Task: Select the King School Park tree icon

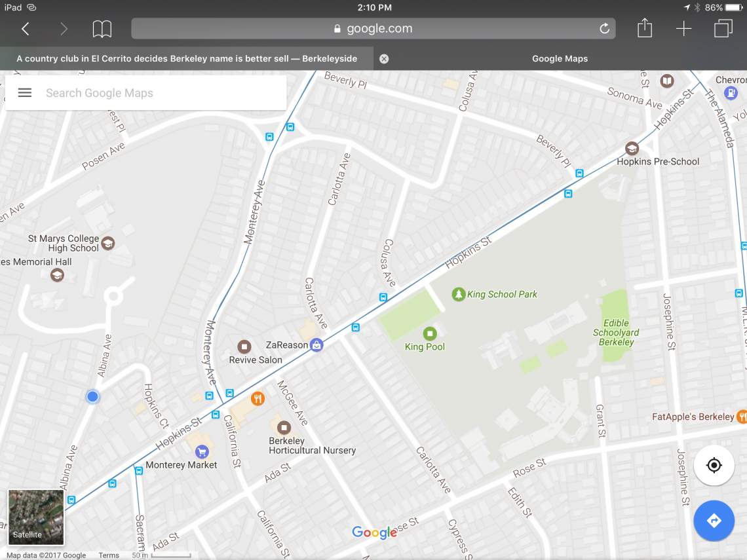Action: (x=458, y=294)
